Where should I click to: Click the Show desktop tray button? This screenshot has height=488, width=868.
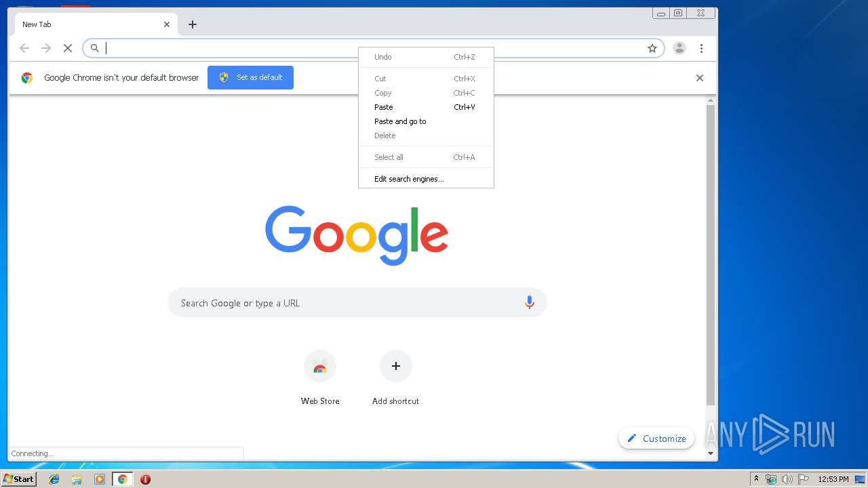861,479
